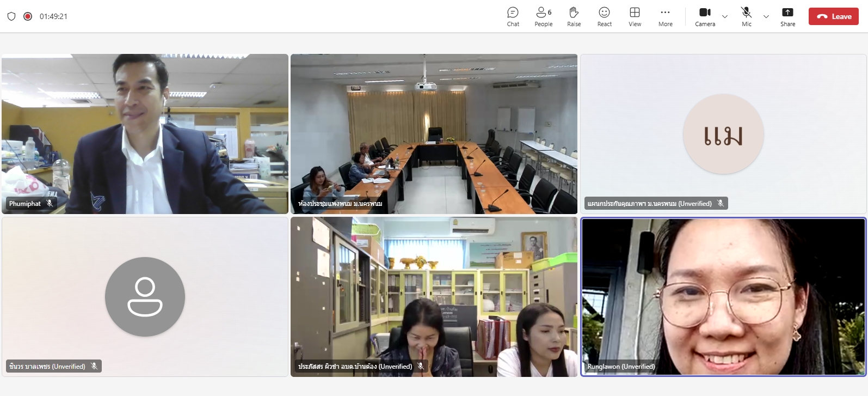Show the People participants list
Image resolution: width=868 pixels, height=396 pixels.
[x=543, y=16]
